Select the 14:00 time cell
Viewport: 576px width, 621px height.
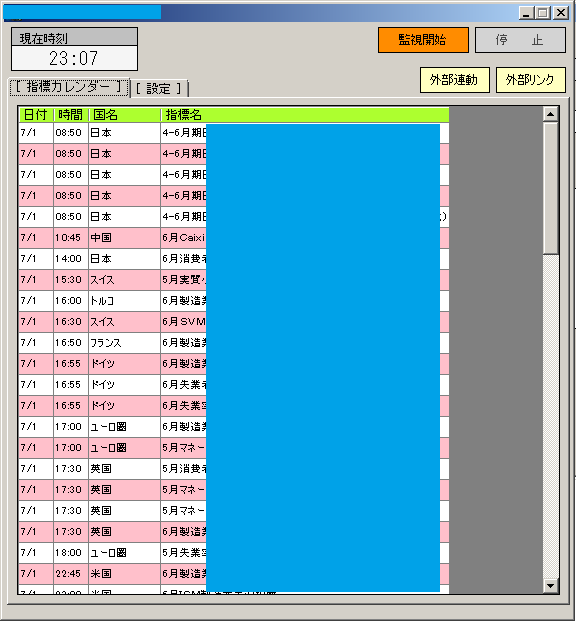(x=71, y=259)
